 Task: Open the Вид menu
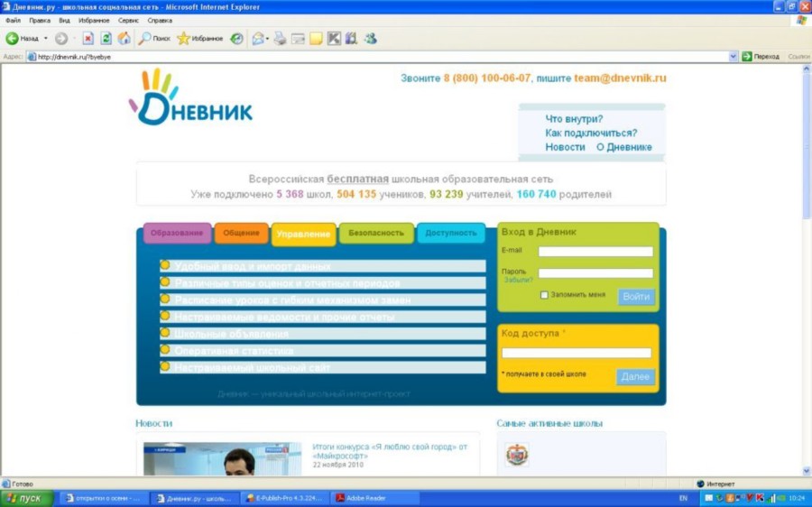64,21
